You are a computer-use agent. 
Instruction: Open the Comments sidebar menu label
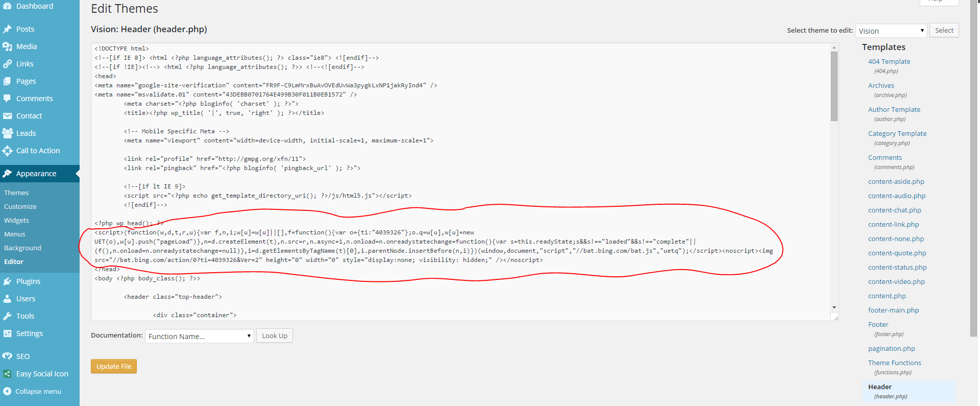click(x=34, y=99)
